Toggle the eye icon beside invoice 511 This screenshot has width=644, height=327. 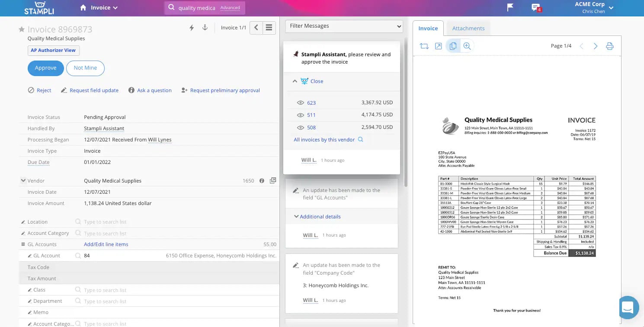[300, 115]
